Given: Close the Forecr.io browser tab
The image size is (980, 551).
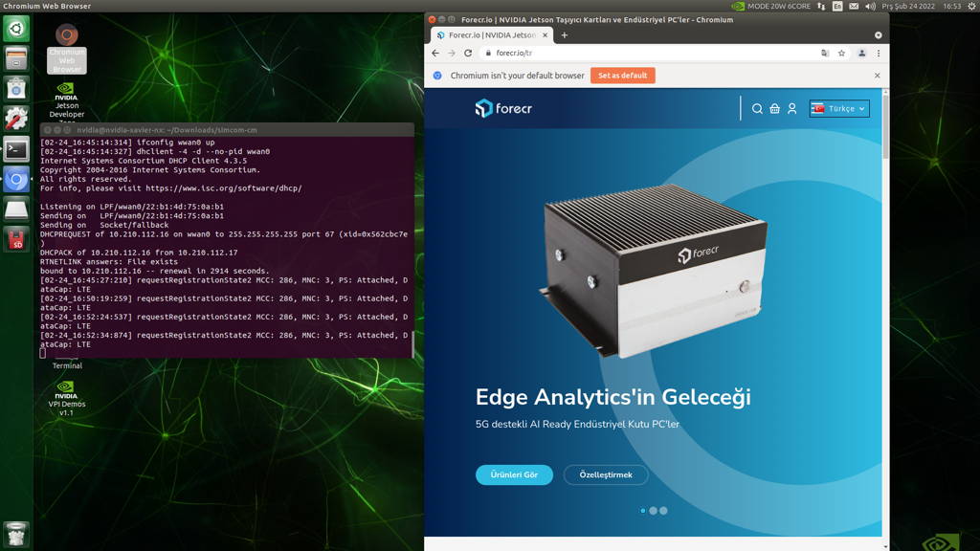Looking at the screenshot, I should [x=545, y=35].
